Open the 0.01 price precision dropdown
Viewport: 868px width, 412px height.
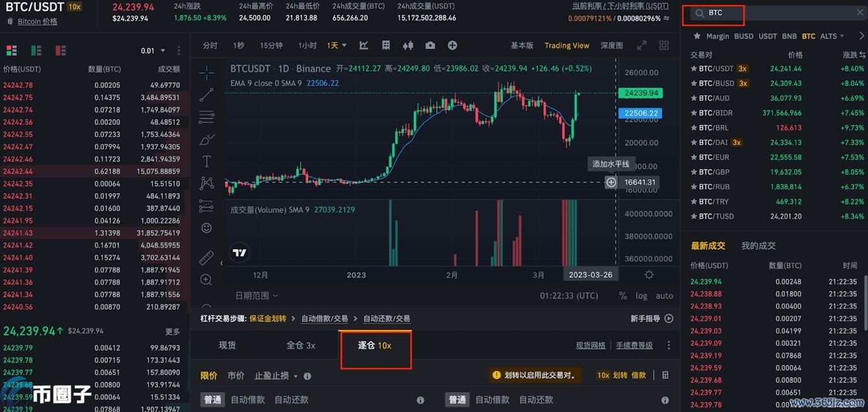pos(153,50)
